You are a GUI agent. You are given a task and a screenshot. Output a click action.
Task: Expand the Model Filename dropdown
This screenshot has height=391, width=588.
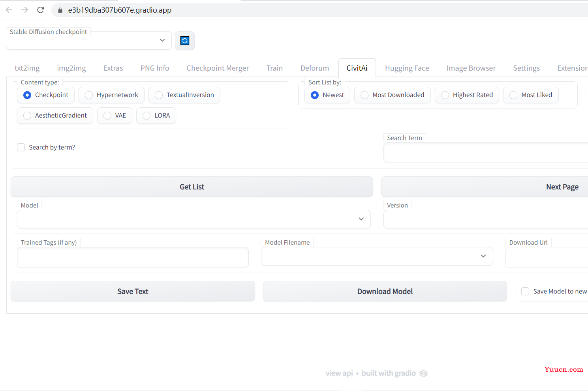pos(377,256)
